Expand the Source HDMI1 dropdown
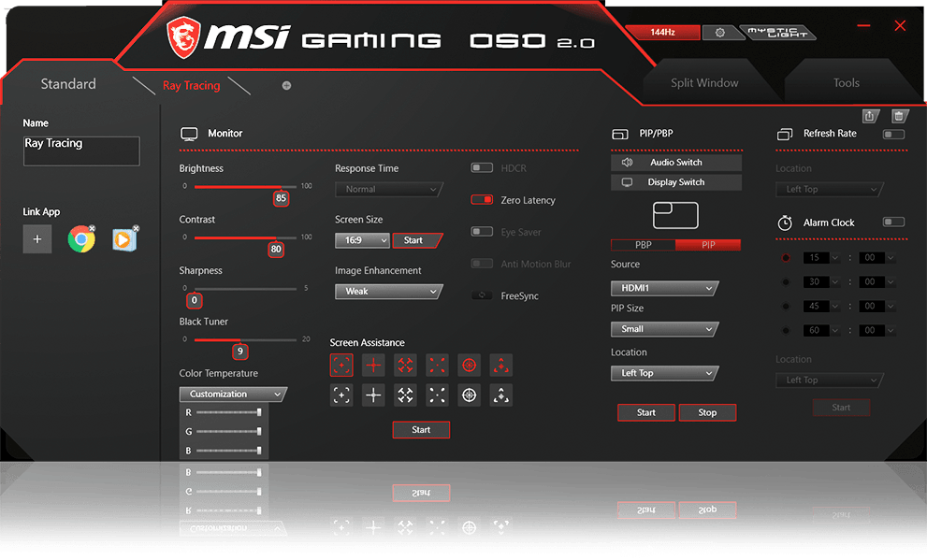Viewport: 927px width, 560px height. [663, 289]
